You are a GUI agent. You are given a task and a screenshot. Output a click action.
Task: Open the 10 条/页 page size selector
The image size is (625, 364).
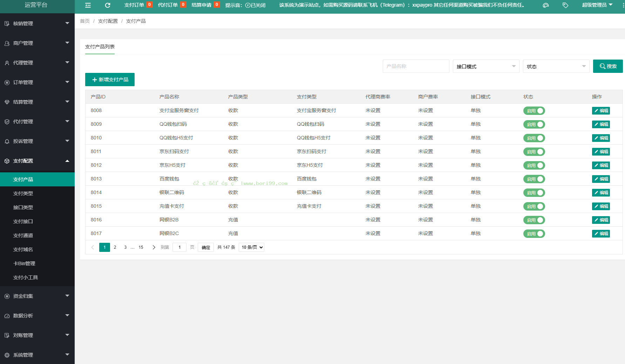(251, 247)
